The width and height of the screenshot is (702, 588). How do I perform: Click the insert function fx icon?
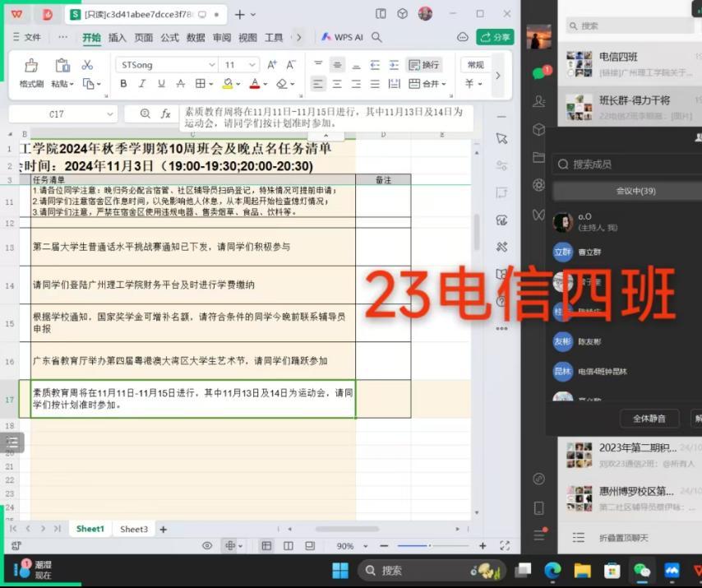click(x=165, y=114)
